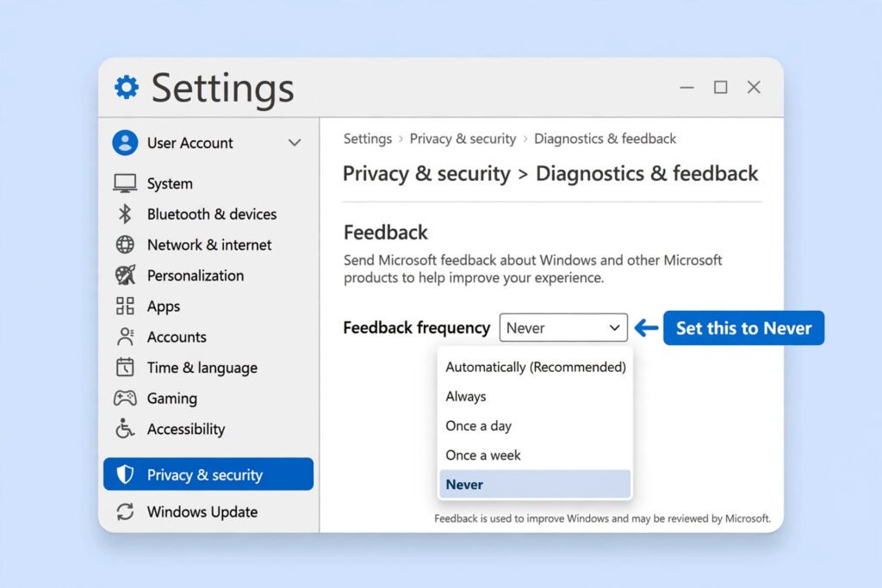Screen dimensions: 882x588
Task: Choose Always from the dropdown list
Action: click(535, 396)
